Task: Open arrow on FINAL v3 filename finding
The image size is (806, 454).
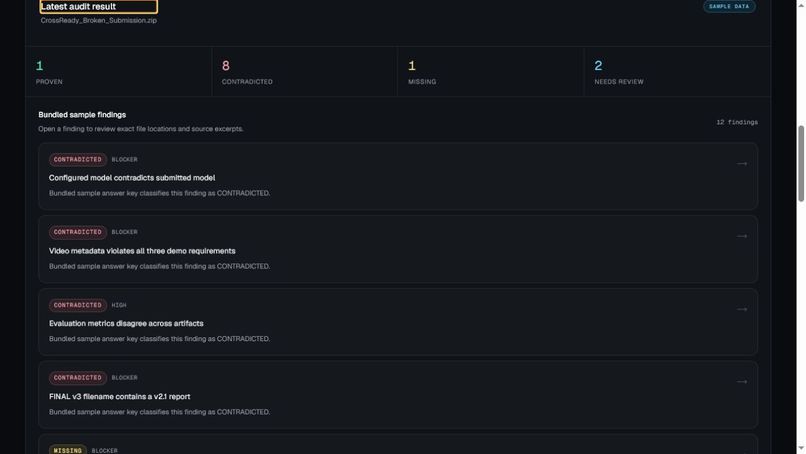Action: pos(742,382)
